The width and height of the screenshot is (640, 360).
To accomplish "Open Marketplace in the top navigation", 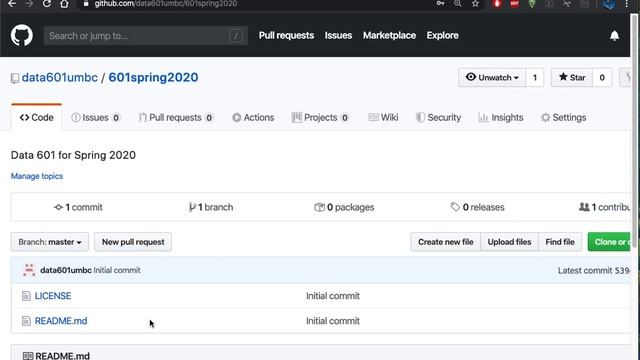I will click(x=389, y=36).
